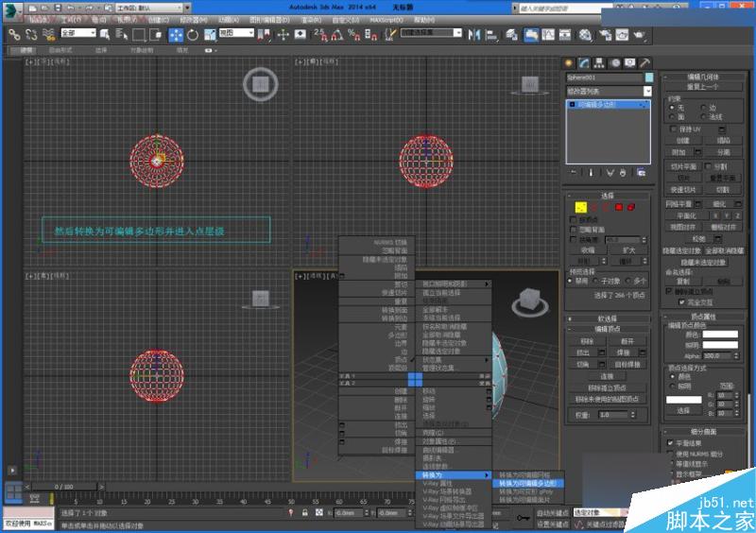The height and width of the screenshot is (533, 756).
Task: Select the 多个 preview selection radio
Action: [627, 281]
